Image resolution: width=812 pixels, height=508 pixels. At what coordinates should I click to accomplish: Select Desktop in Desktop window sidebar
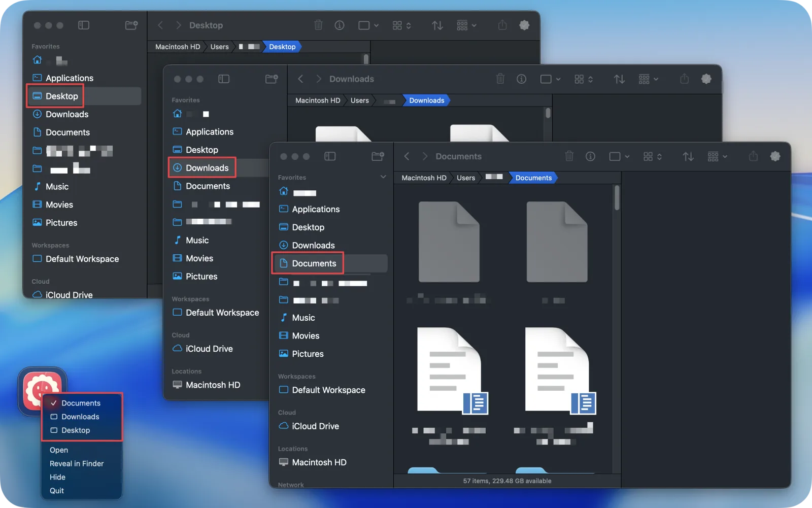tap(84, 96)
